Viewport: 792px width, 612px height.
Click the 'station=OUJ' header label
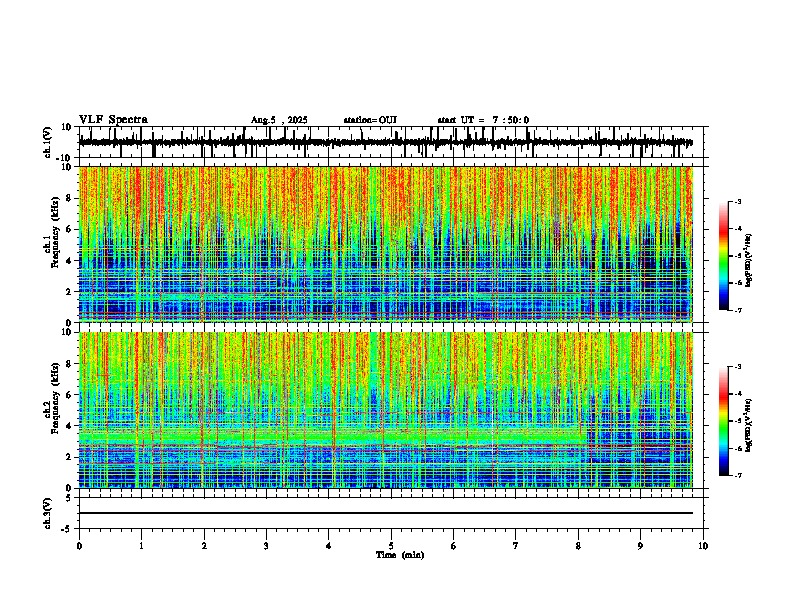(x=370, y=120)
